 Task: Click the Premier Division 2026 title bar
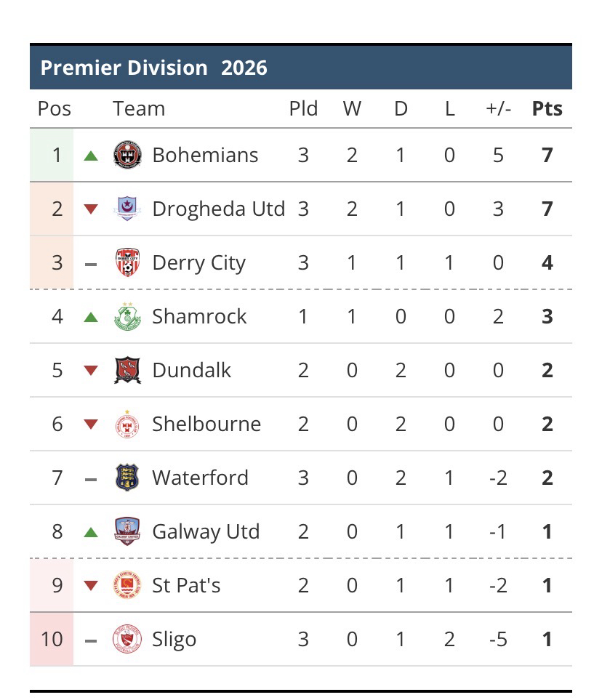pyautogui.click(x=300, y=68)
